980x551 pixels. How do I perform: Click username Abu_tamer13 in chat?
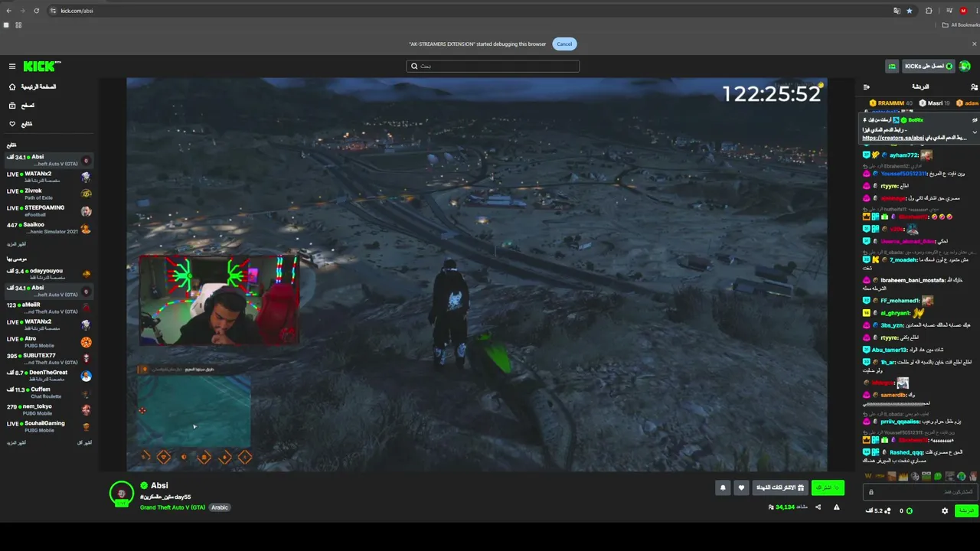890,350
